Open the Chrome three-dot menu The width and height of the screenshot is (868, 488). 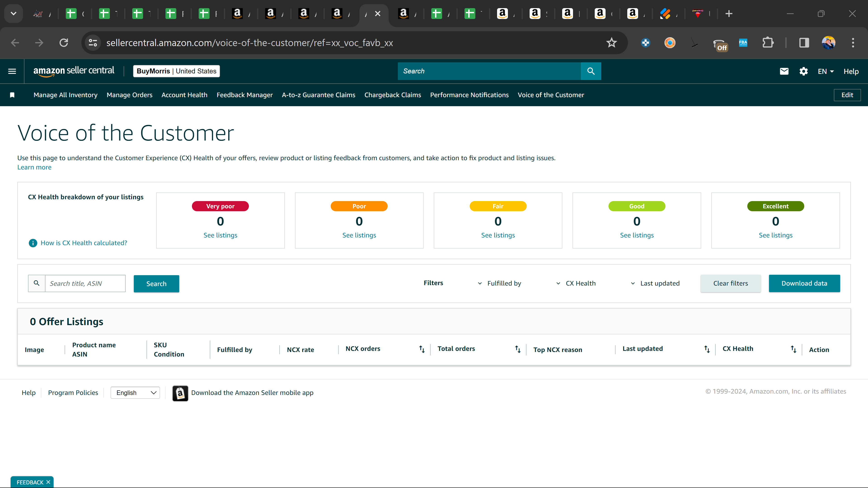click(853, 43)
